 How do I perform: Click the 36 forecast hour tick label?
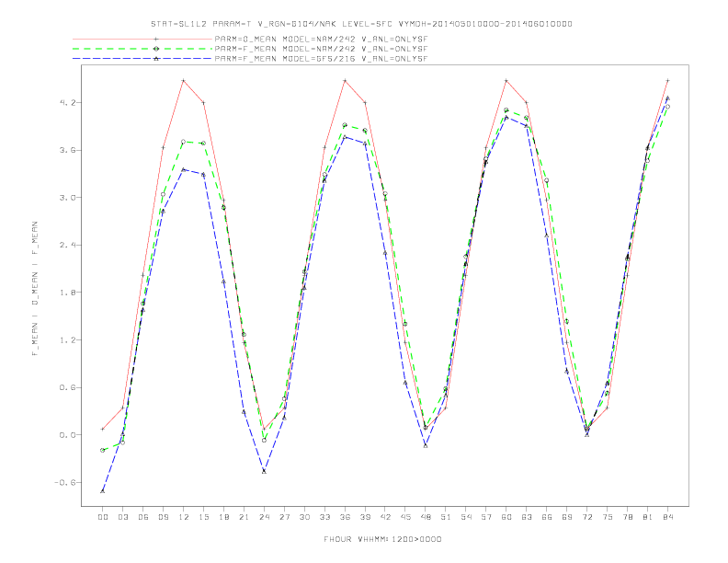[345, 517]
